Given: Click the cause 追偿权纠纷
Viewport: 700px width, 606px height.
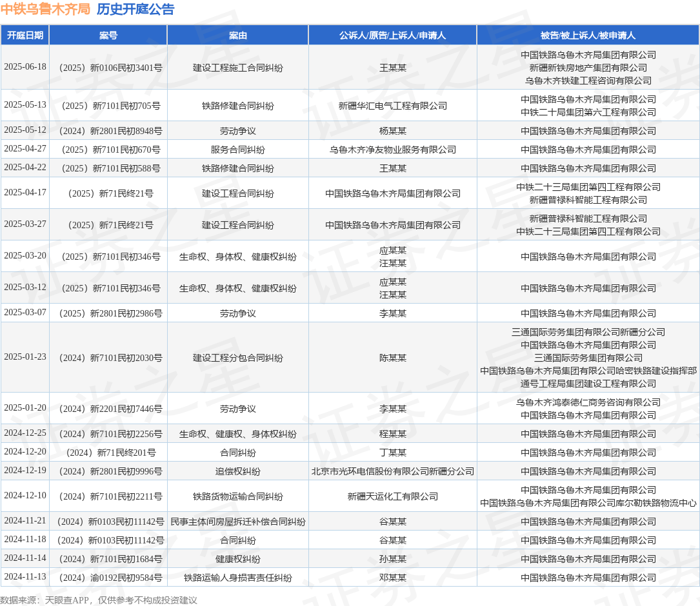Looking at the screenshot, I should pyautogui.click(x=237, y=472).
